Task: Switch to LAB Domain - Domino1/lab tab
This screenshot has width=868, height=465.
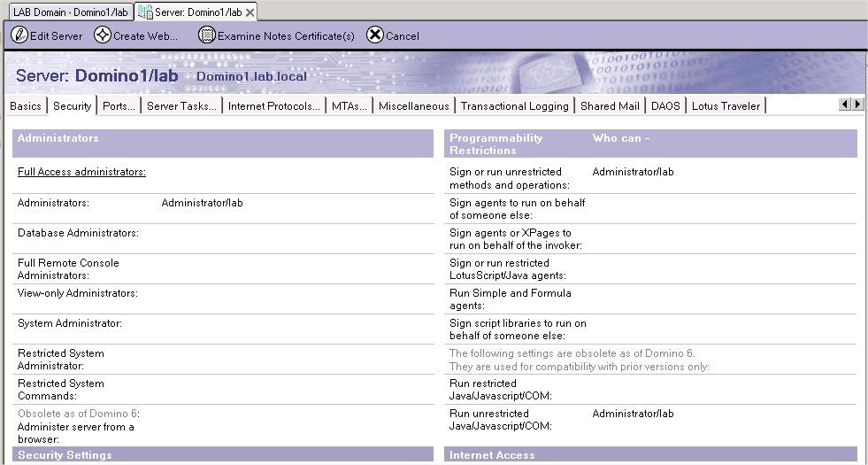Action: tap(70, 12)
